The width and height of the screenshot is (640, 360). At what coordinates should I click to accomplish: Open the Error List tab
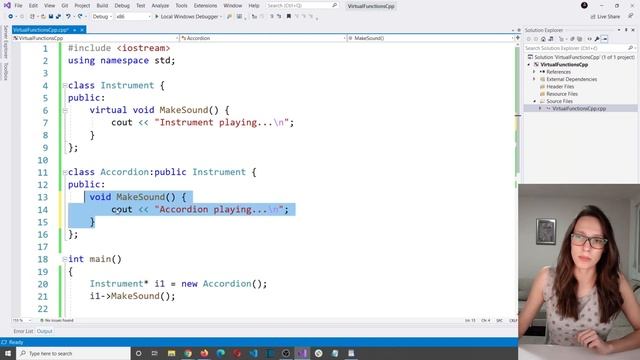click(23, 331)
